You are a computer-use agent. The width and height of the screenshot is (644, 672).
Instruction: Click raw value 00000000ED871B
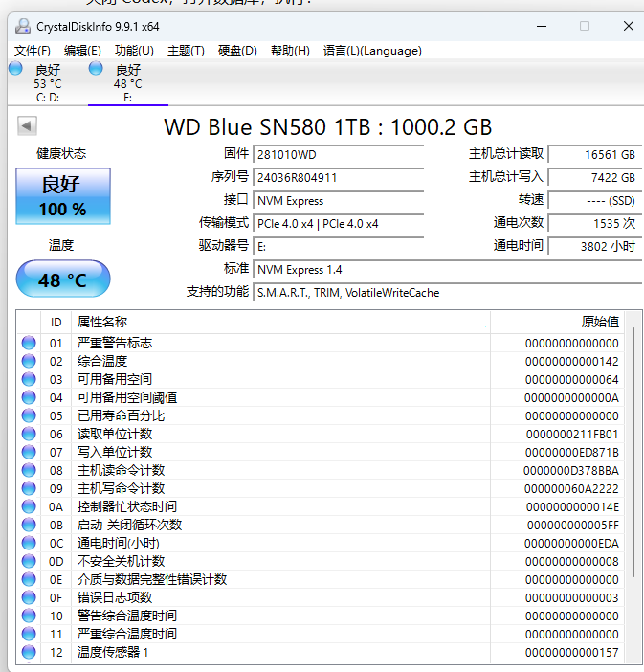pos(572,452)
